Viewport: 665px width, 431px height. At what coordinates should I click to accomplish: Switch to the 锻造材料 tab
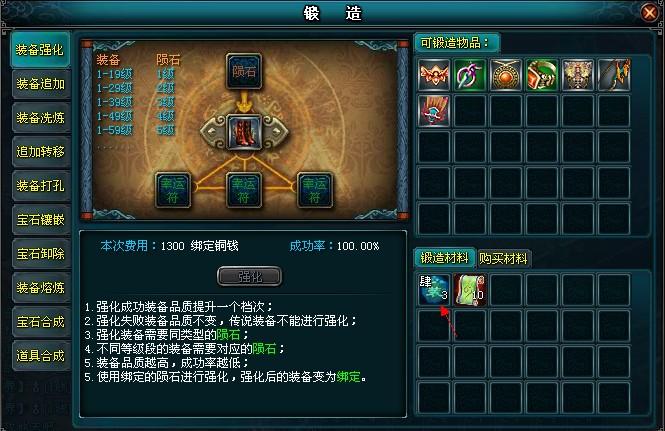click(x=444, y=258)
